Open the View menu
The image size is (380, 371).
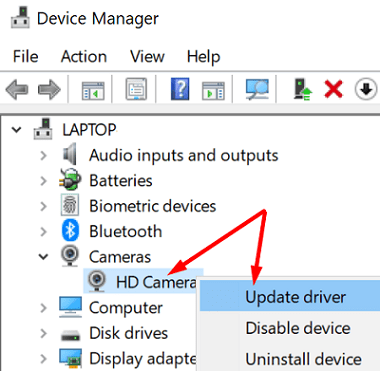coord(147,56)
